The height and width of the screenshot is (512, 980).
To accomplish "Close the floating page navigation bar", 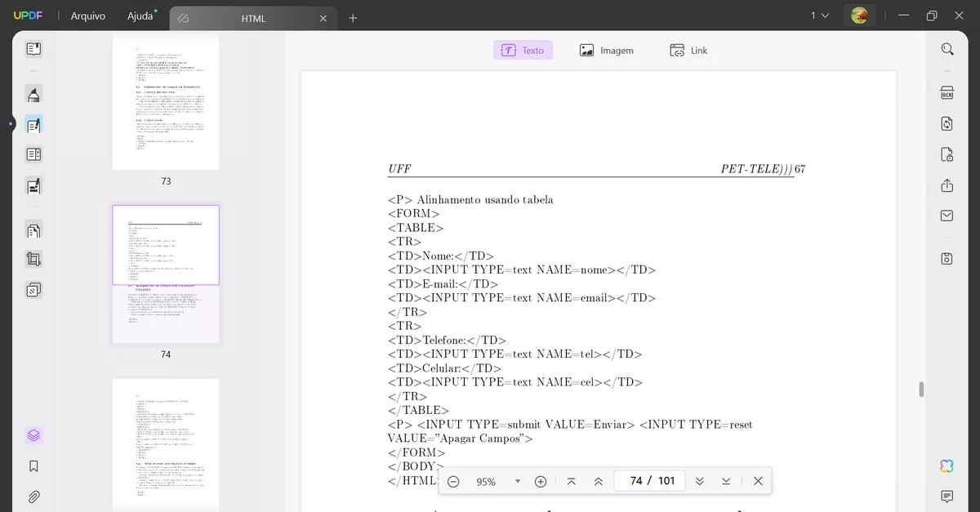I will tap(757, 481).
